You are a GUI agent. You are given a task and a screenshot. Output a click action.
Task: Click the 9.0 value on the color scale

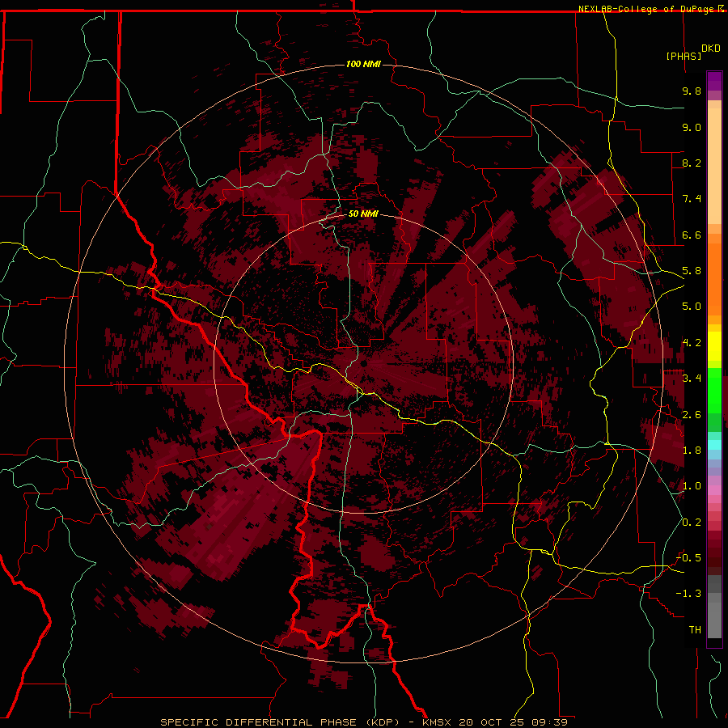click(692, 127)
